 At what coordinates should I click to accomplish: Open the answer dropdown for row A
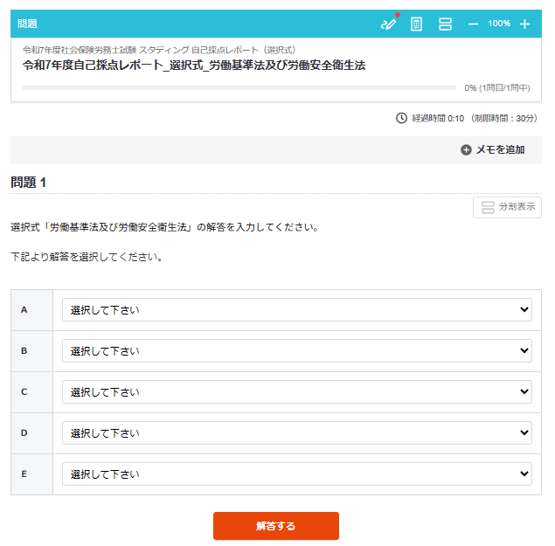coord(297,310)
